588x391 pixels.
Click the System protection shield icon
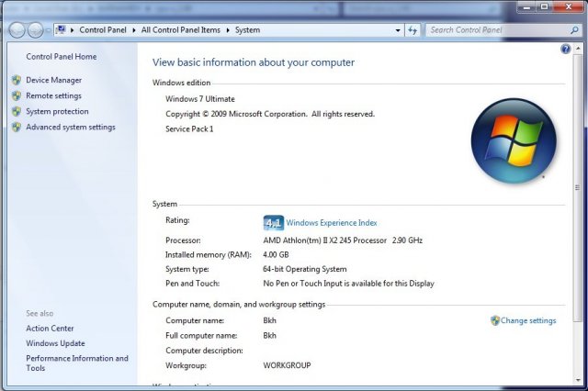click(17, 112)
